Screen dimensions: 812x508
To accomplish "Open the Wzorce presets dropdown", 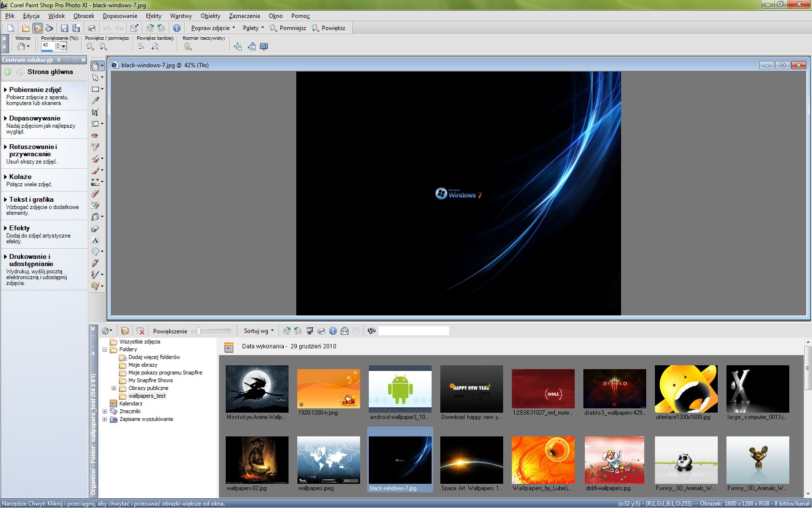I will [x=23, y=46].
